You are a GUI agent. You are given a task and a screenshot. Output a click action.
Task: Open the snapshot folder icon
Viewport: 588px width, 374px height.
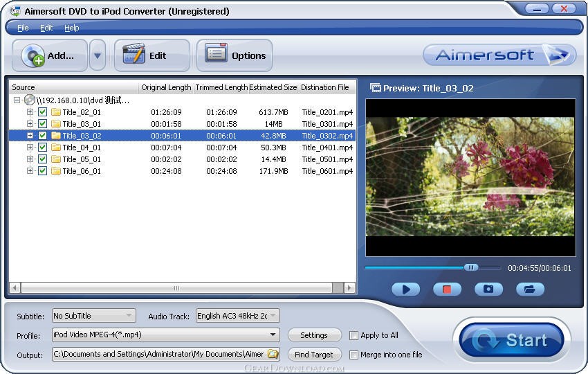tap(530, 289)
